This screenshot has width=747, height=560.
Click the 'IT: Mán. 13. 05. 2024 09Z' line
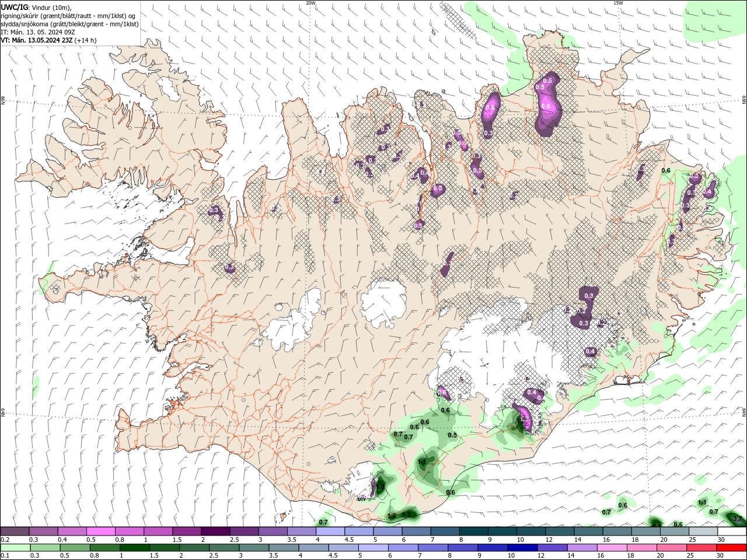pos(38,32)
